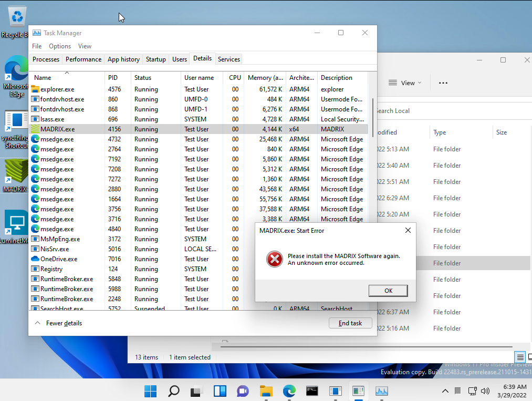The width and height of the screenshot is (532, 401).
Task: Click the lsass.exe process icon
Action: pos(35,119)
